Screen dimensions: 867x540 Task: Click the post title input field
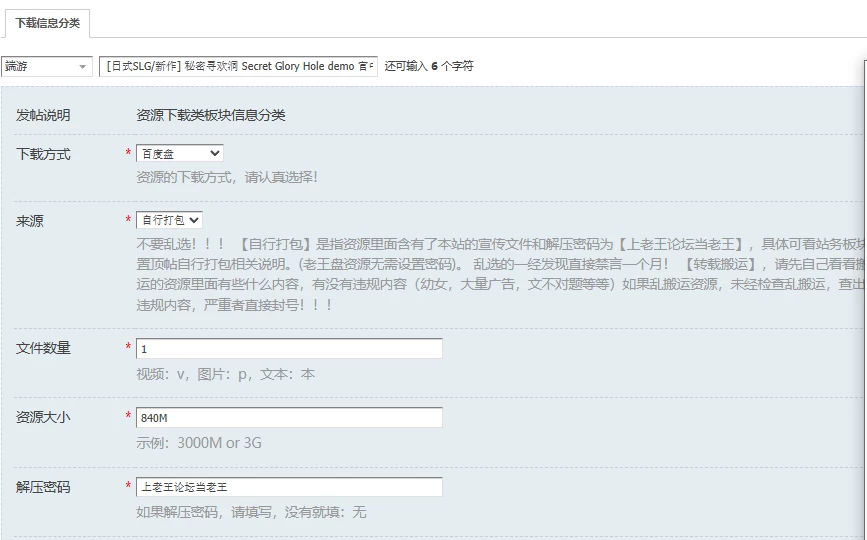point(238,66)
